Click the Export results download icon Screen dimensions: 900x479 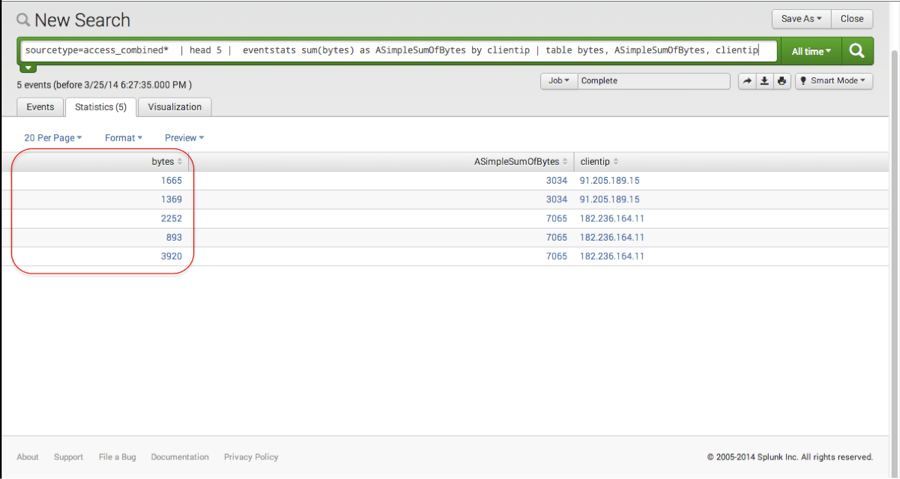(765, 81)
